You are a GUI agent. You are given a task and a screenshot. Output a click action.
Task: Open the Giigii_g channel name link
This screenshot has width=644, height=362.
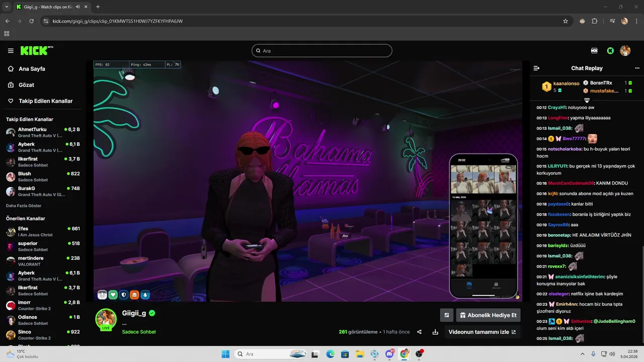click(x=134, y=313)
